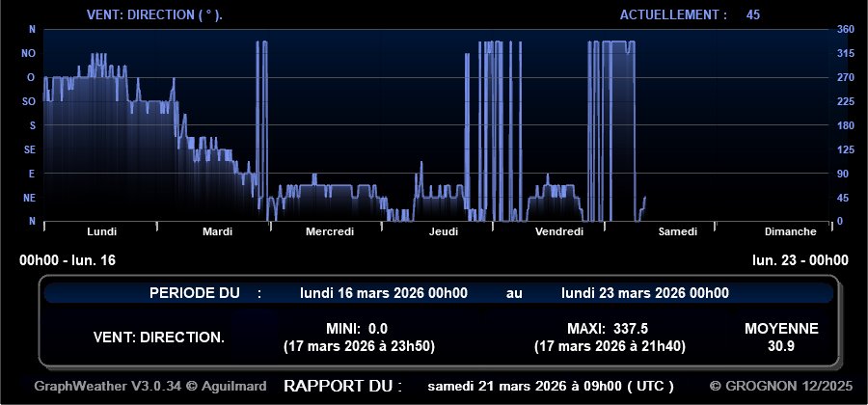The width and height of the screenshot is (868, 405).
Task: Click the 'lun. 23 - 00h00' end label
Action: (800, 260)
